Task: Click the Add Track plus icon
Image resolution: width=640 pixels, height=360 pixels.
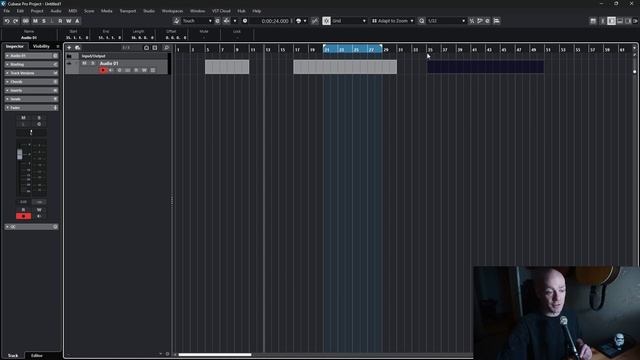Action: pos(69,48)
